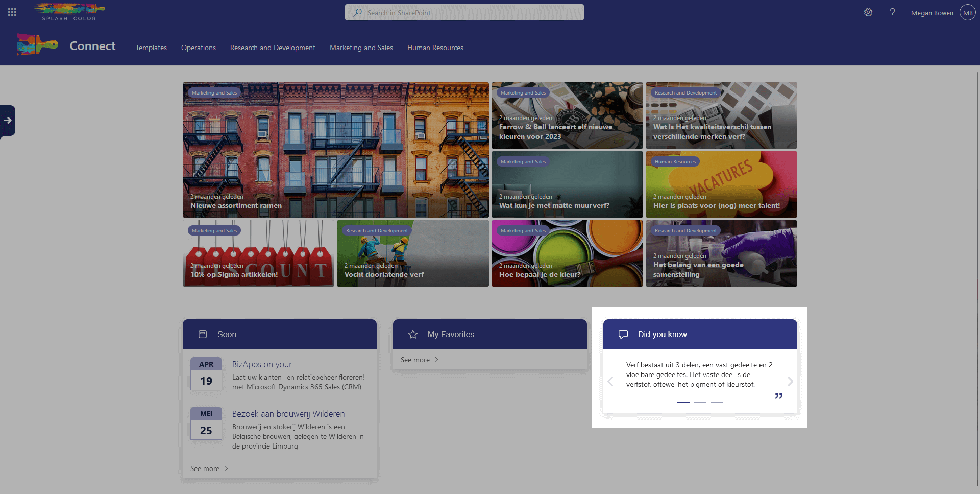980x494 pixels.
Task: Open the kwaliteitsverschil tussen merken verf article
Action: 721,115
